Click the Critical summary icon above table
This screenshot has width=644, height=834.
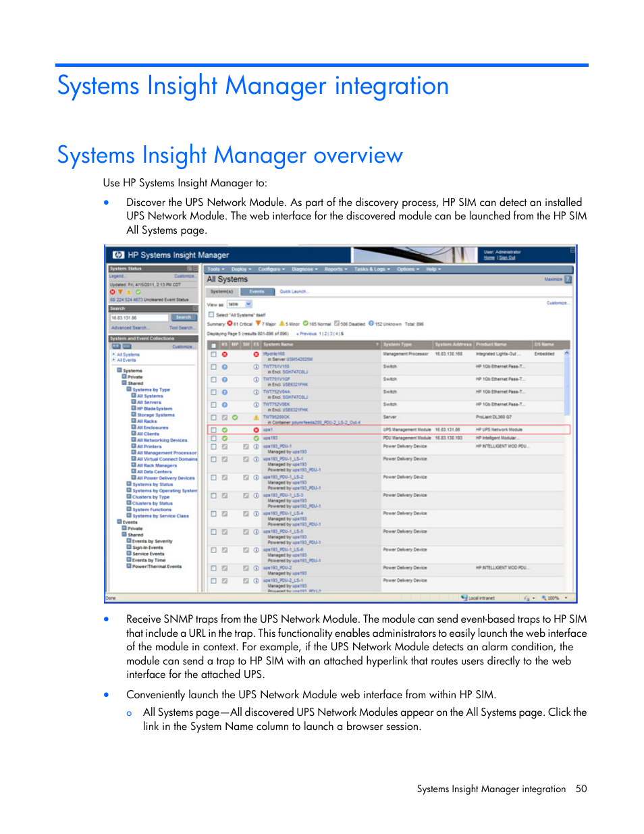coord(230,323)
